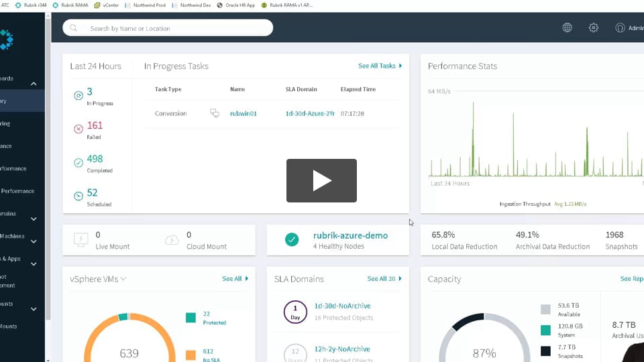Click the VM icon beside rubwin01
Image resolution: width=644 pixels, height=362 pixels.
(x=215, y=113)
